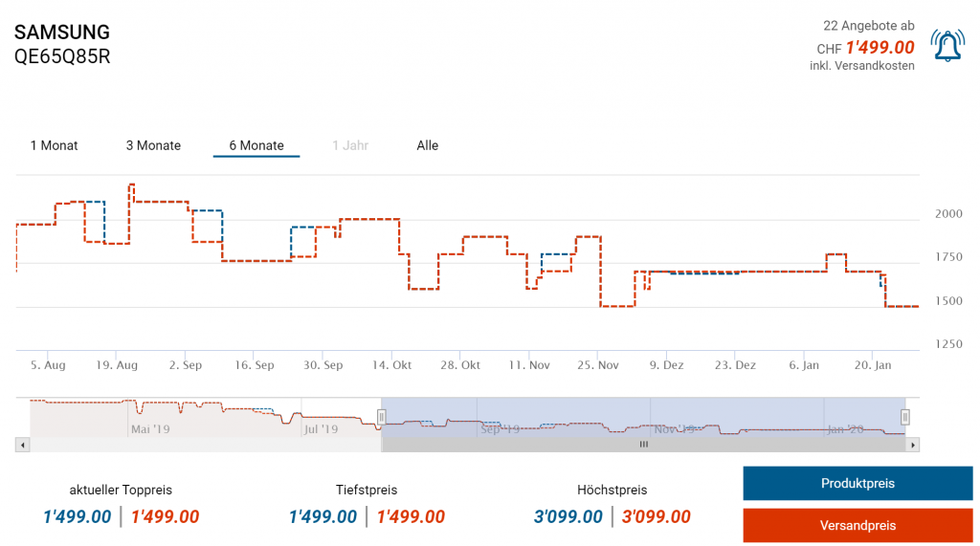The width and height of the screenshot is (980, 546).
Task: Click the 3'099.00 Höchstpreis product value
Action: coord(568,517)
